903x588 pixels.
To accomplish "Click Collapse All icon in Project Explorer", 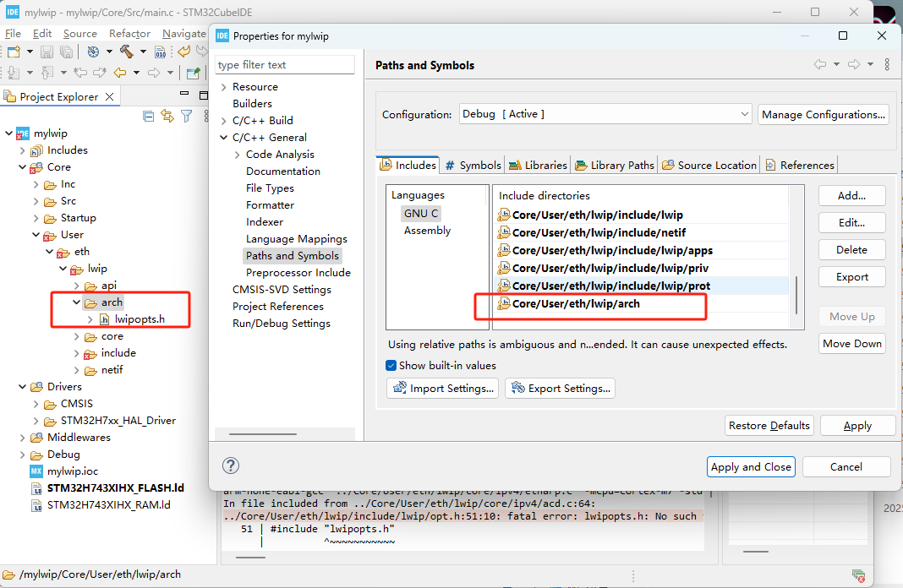I will [149, 117].
